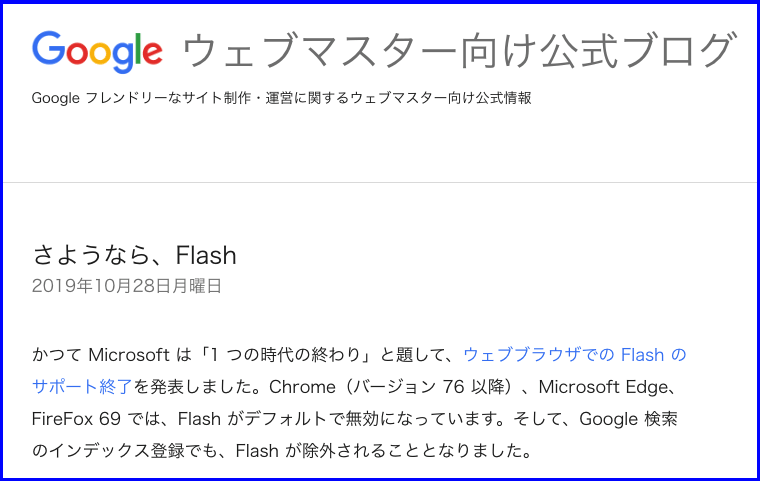Click the インデックス登録 text in last line
Screen dimensions: 760x481
pyautogui.click(x=117, y=451)
